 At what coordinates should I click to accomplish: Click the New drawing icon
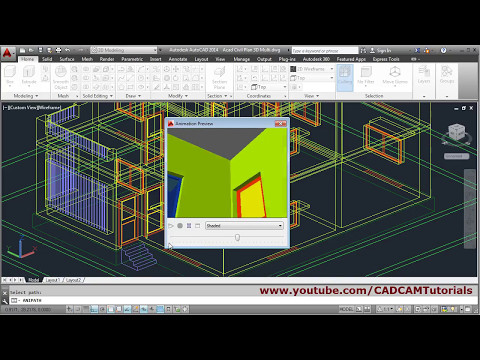point(22,50)
